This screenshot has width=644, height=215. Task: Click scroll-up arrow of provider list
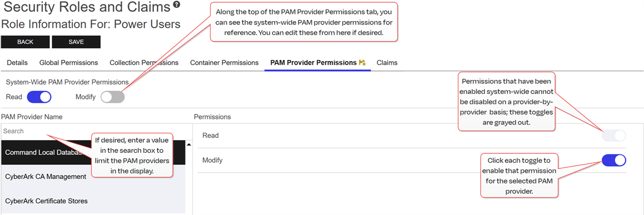189,144
